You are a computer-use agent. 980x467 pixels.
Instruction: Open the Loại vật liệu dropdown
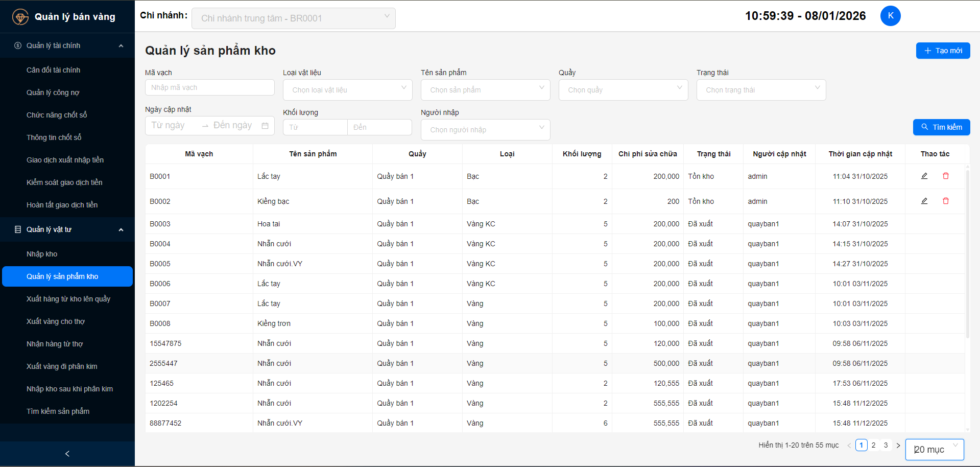(x=347, y=90)
